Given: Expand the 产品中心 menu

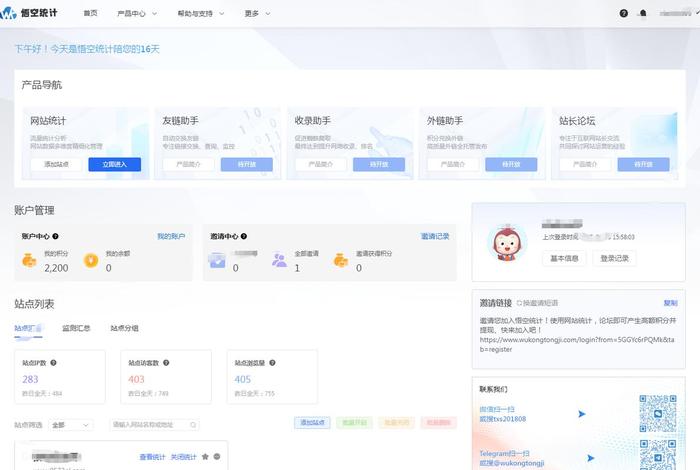Looking at the screenshot, I should tap(137, 13).
